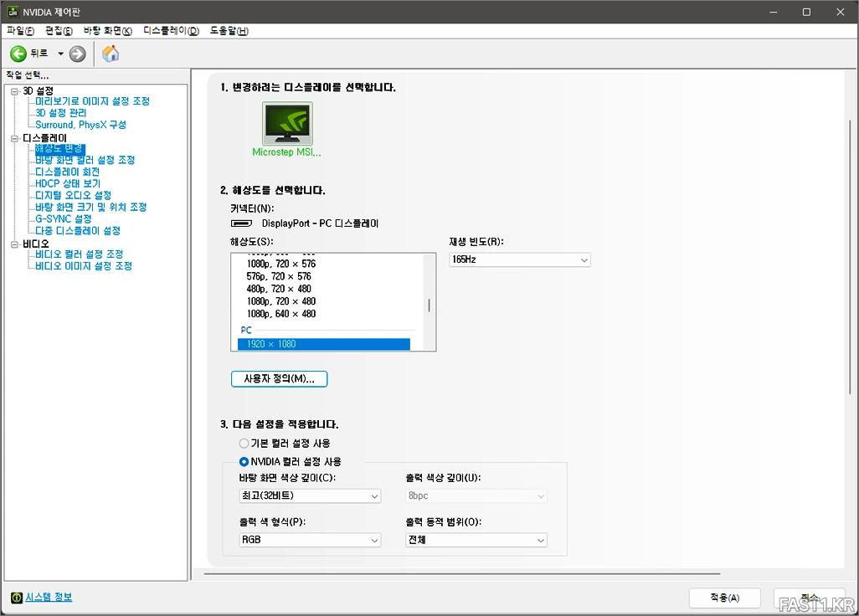The image size is (859, 616).
Task: Open the 디스플레이(D) menu
Action: (172, 31)
